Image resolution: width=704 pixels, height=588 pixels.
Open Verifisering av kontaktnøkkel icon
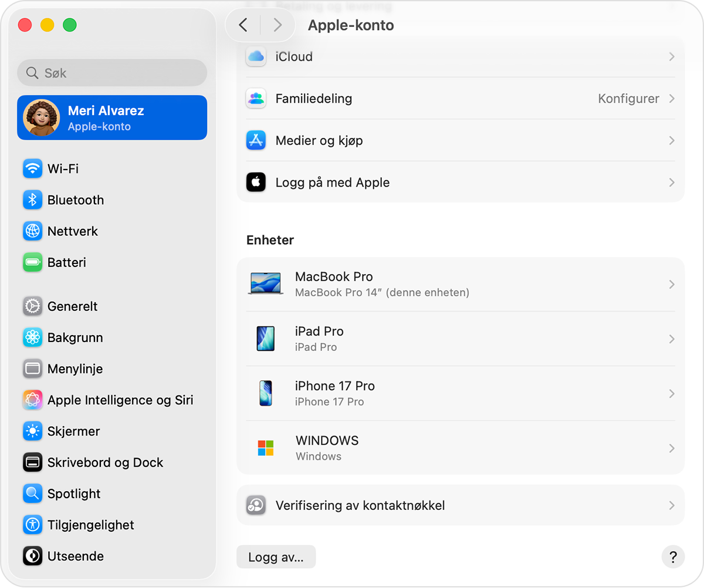256,505
